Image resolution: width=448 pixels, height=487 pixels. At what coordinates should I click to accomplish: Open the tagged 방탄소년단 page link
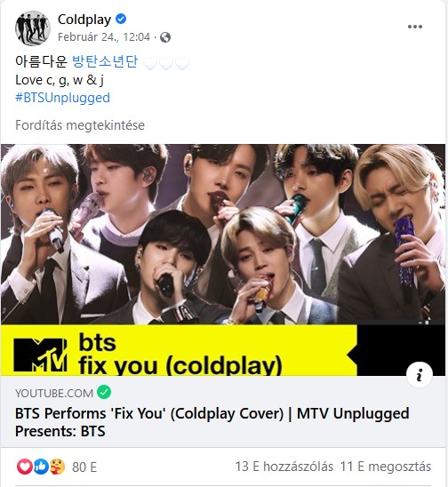click(x=105, y=60)
